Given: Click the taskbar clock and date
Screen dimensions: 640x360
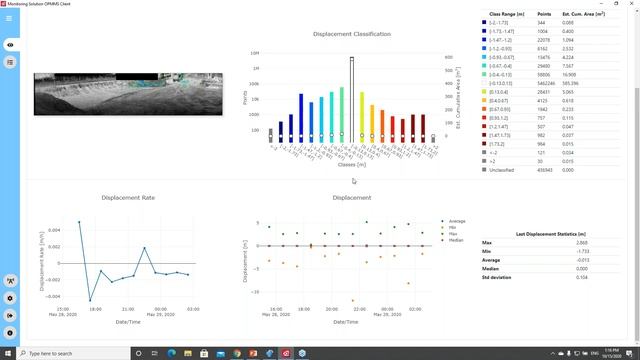Looking at the screenshot, I should pyautogui.click(x=612, y=353).
